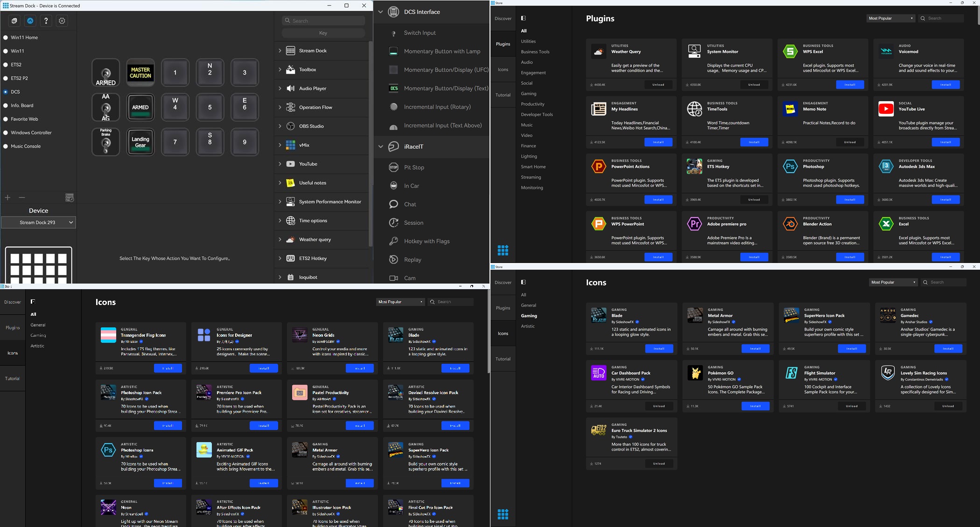Focus the Plugins store search field
The height and width of the screenshot is (527, 980).
point(941,18)
